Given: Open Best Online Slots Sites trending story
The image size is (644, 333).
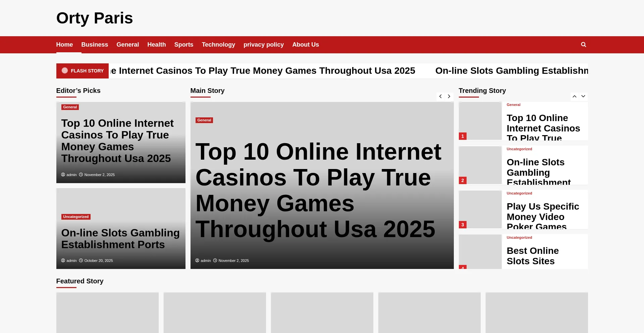Looking at the screenshot, I should click(x=532, y=256).
